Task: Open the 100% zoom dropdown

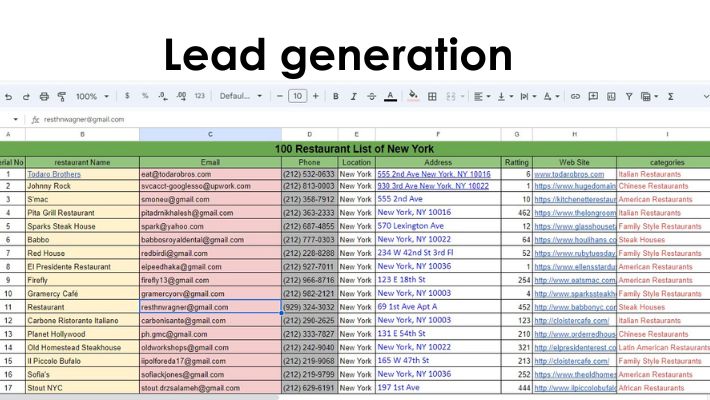Action: point(91,97)
